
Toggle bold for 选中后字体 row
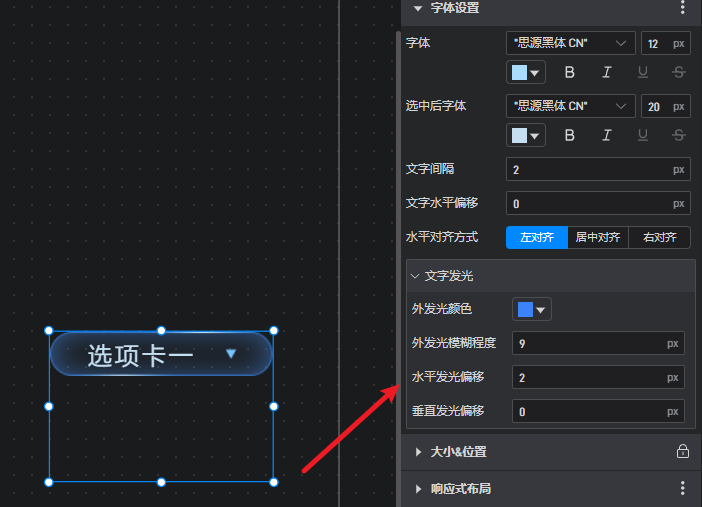point(569,135)
